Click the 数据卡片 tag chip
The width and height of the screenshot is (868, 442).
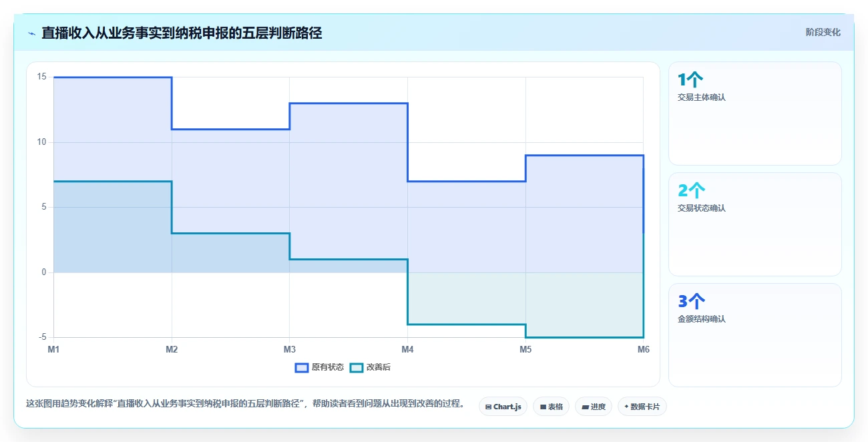(x=642, y=407)
